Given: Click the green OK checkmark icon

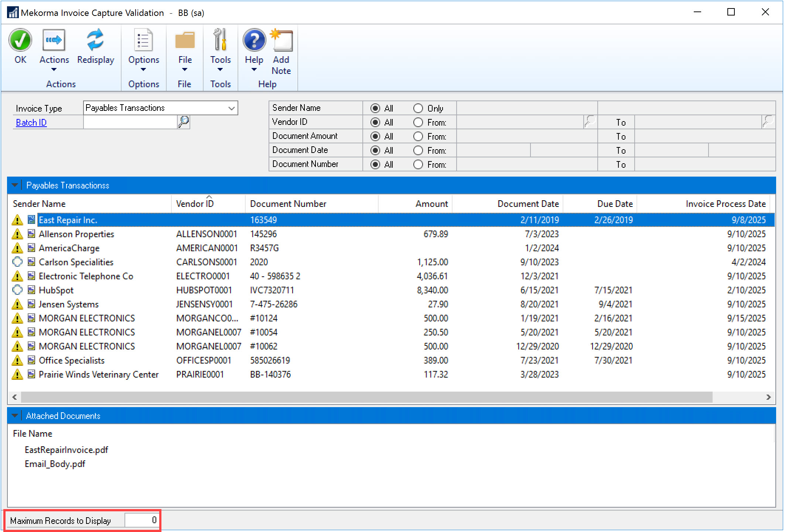Looking at the screenshot, I should pyautogui.click(x=20, y=40).
